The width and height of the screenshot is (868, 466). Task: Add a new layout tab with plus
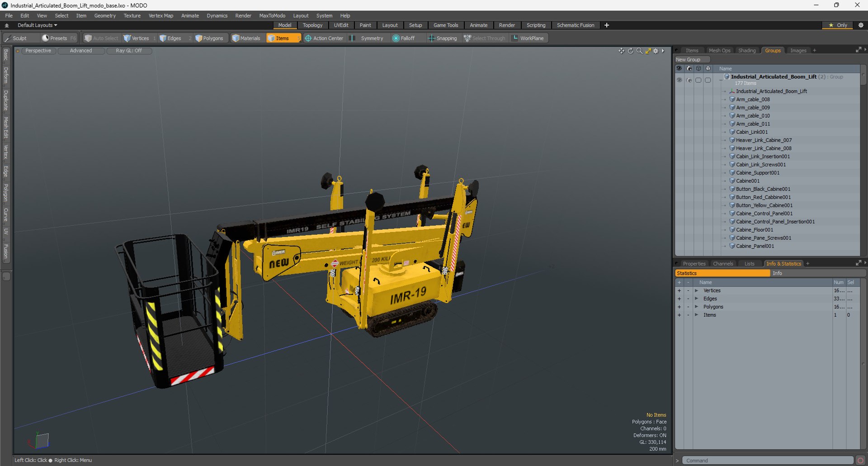pos(607,25)
